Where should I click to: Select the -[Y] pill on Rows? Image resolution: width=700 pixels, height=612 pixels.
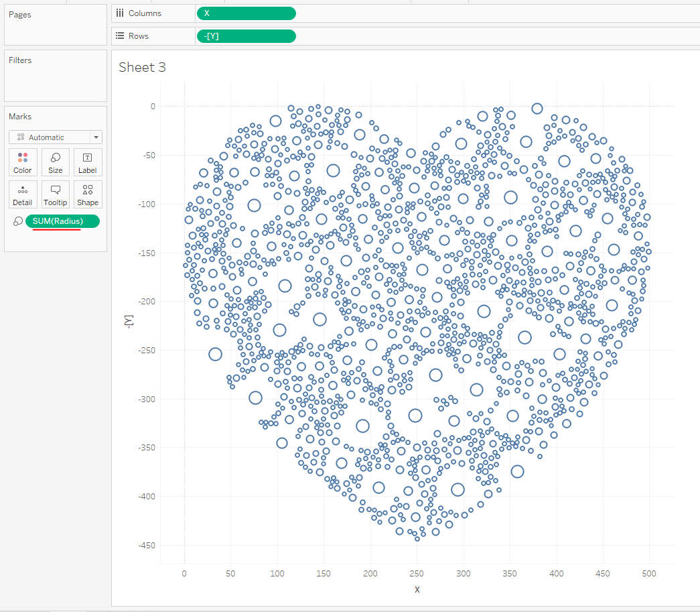click(246, 36)
